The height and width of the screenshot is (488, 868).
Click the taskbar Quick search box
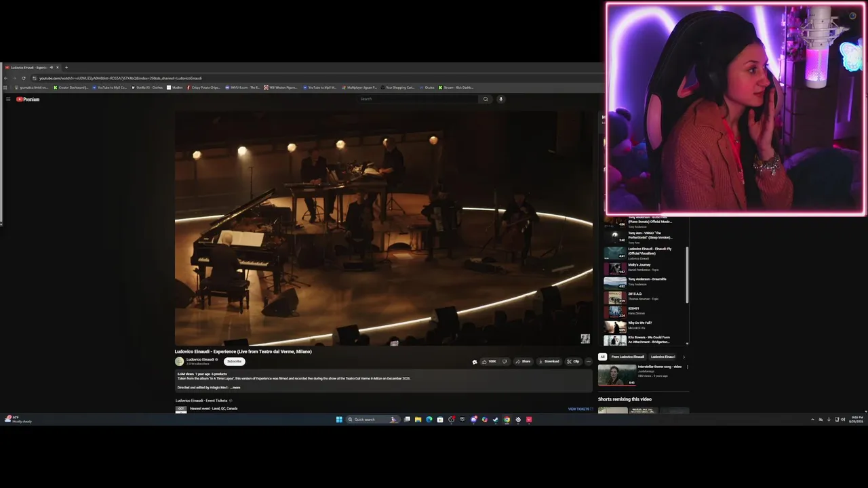(x=372, y=420)
